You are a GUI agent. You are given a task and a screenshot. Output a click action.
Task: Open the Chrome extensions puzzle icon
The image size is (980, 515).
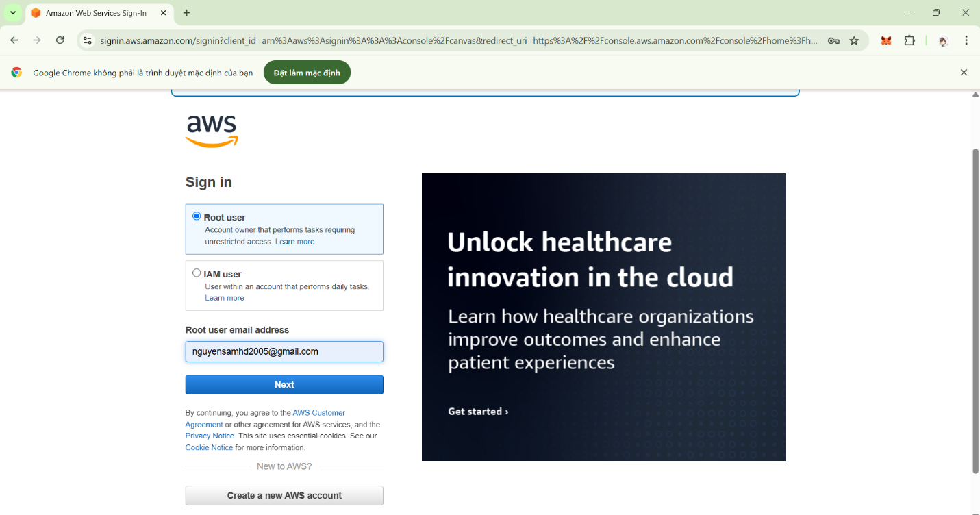pos(909,40)
